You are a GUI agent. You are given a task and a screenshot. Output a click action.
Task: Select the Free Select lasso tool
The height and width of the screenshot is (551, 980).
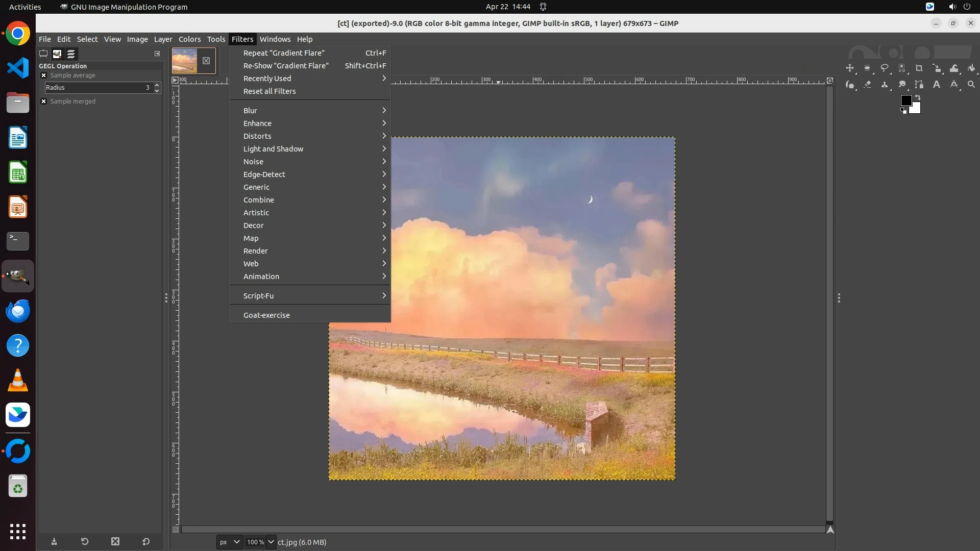885,68
